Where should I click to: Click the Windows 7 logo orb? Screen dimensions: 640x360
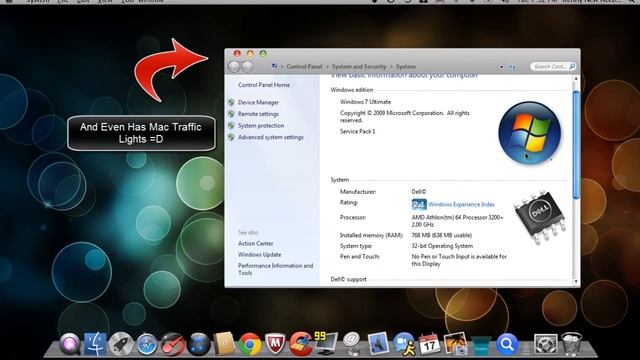click(x=529, y=133)
